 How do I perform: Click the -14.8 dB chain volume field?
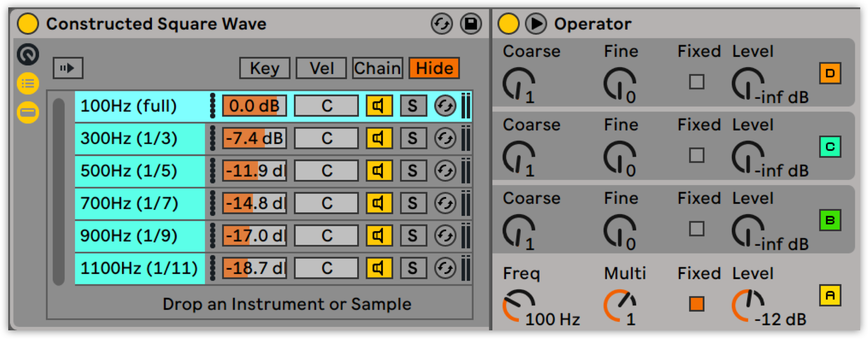(x=255, y=203)
